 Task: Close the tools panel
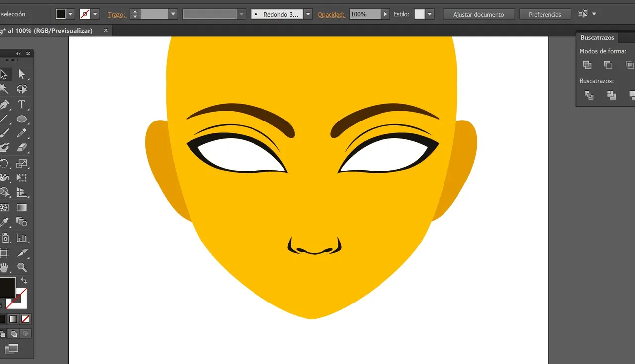point(28,54)
